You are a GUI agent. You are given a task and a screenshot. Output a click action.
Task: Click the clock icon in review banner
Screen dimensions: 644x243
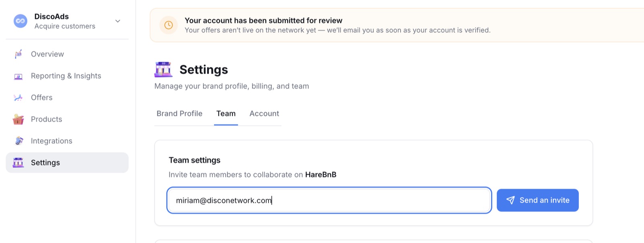169,25
